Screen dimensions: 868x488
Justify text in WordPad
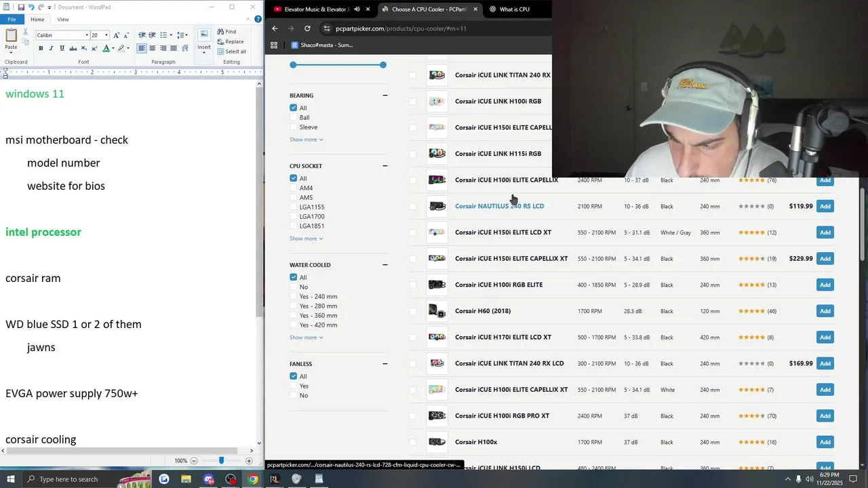(174, 48)
